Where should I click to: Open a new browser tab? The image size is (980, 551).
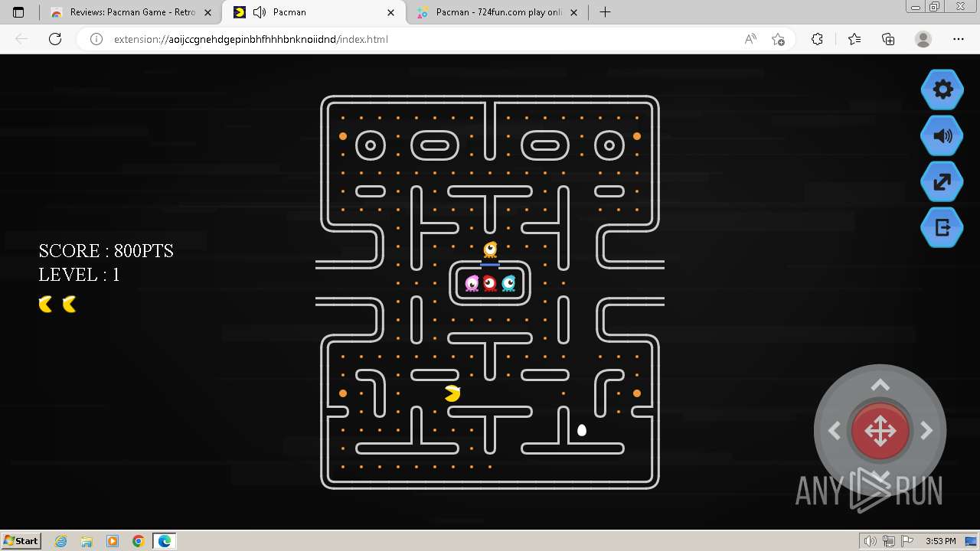tap(605, 12)
